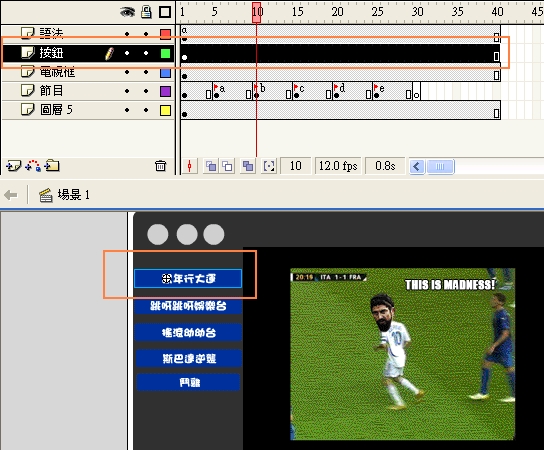The height and width of the screenshot is (450, 544).
Task: Lock the 電視框 layer via its lock dot
Action: click(146, 72)
